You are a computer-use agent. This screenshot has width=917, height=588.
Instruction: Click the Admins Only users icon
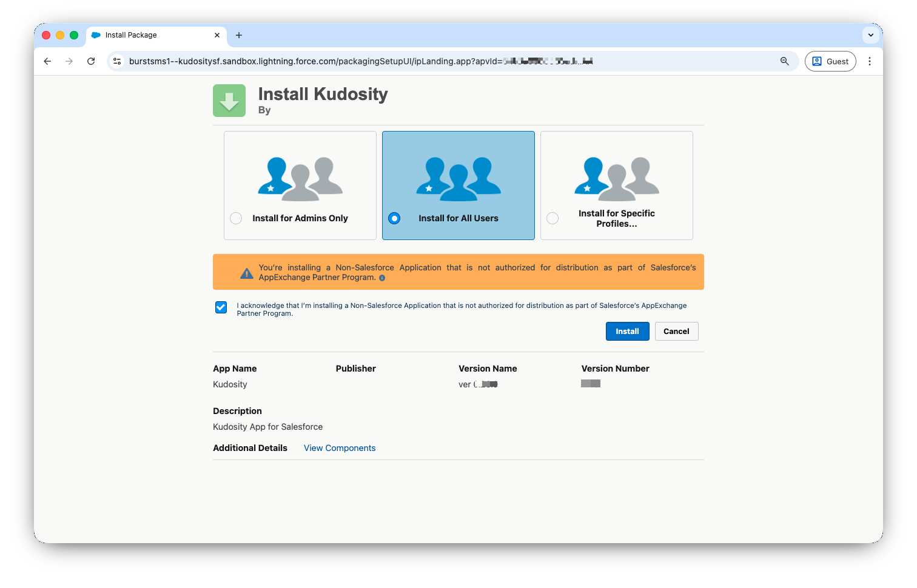300,179
